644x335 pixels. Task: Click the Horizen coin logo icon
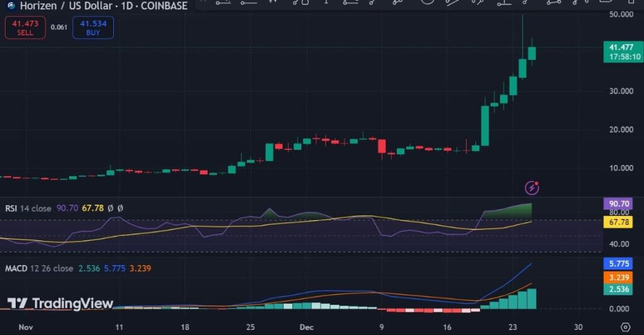point(11,6)
